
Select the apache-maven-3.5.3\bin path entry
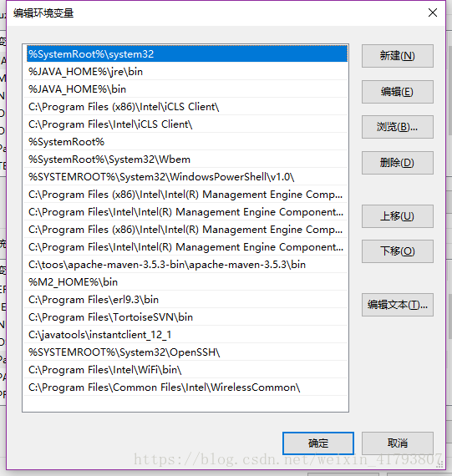185,265
